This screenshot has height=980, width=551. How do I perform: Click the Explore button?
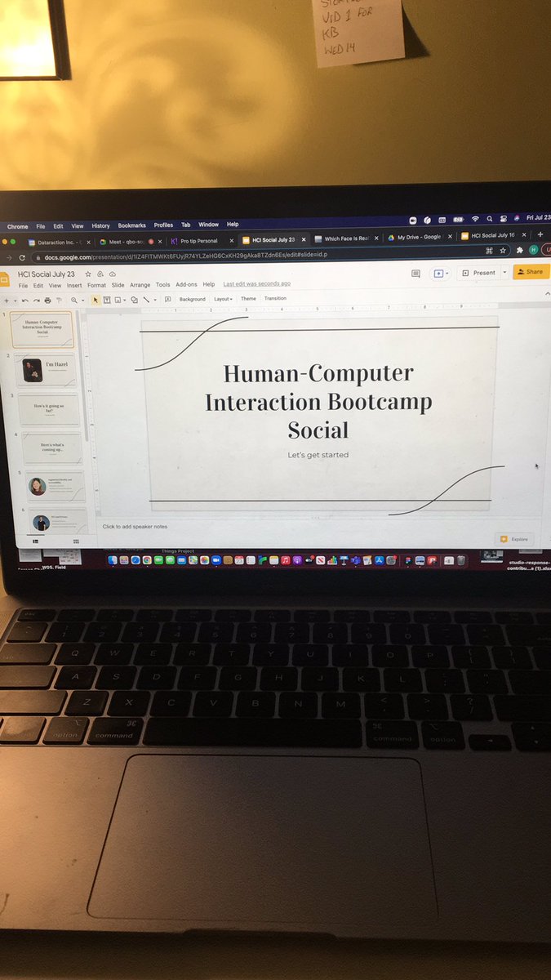pyautogui.click(x=514, y=539)
